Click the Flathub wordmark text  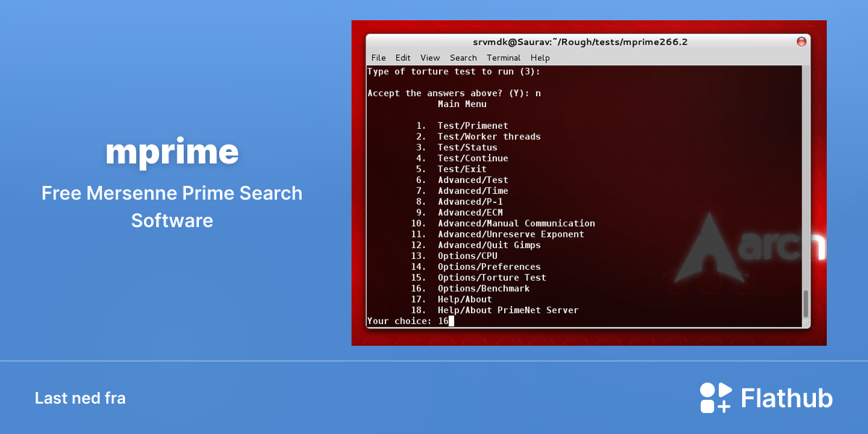pyautogui.click(x=787, y=398)
